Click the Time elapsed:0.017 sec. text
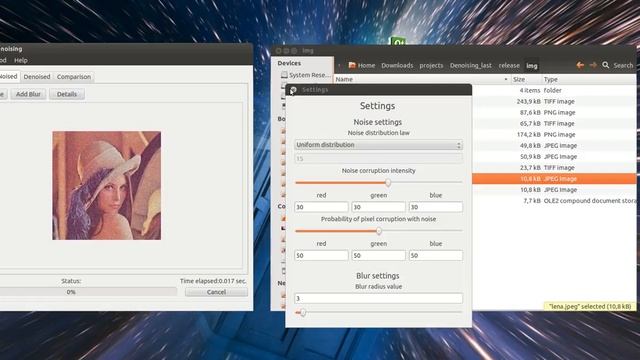The height and width of the screenshot is (360, 640). (x=213, y=281)
